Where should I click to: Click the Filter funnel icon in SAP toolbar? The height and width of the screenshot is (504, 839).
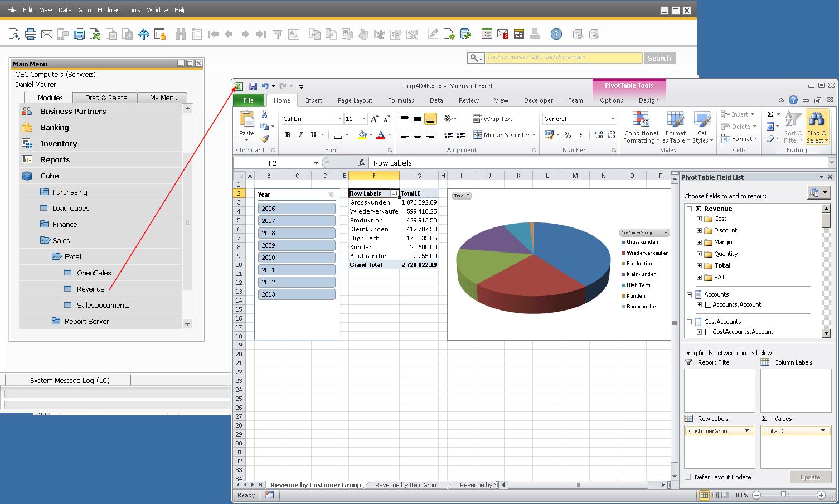point(278,35)
